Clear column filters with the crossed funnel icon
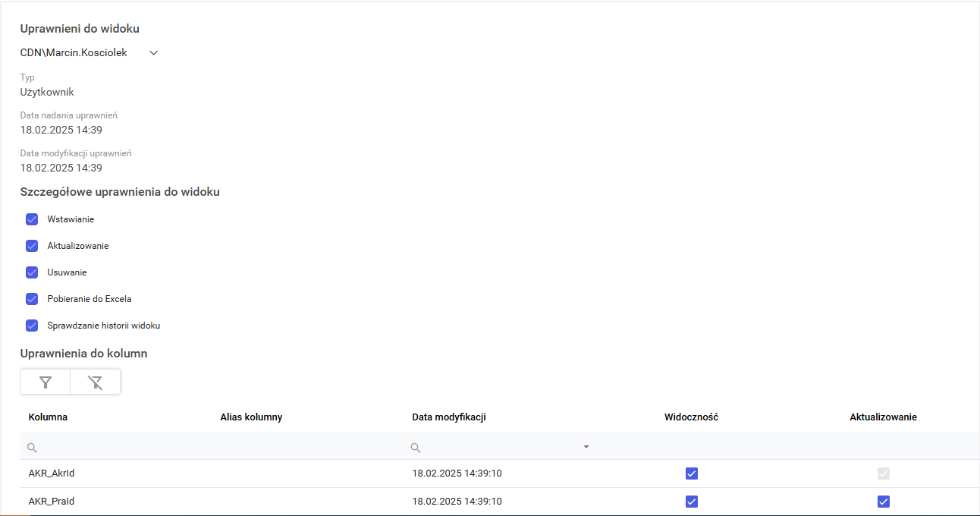The height and width of the screenshot is (516, 980). [x=95, y=382]
